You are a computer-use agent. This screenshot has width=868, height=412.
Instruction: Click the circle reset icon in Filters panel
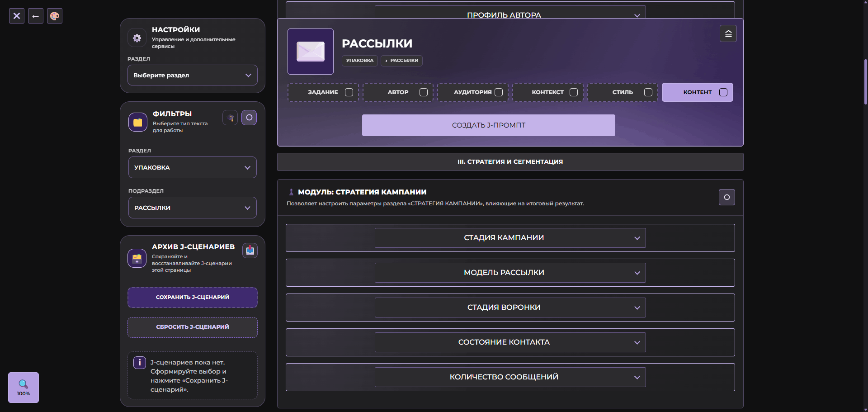[249, 118]
